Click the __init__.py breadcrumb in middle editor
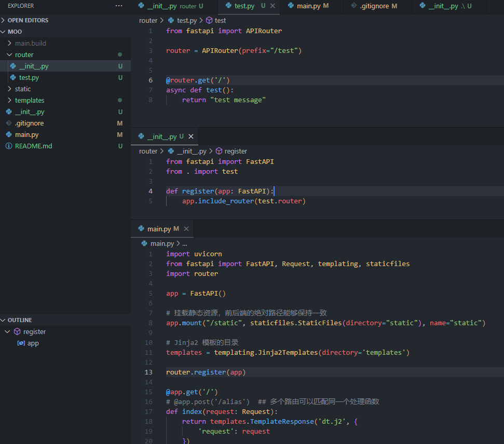504x444 pixels. coord(192,151)
